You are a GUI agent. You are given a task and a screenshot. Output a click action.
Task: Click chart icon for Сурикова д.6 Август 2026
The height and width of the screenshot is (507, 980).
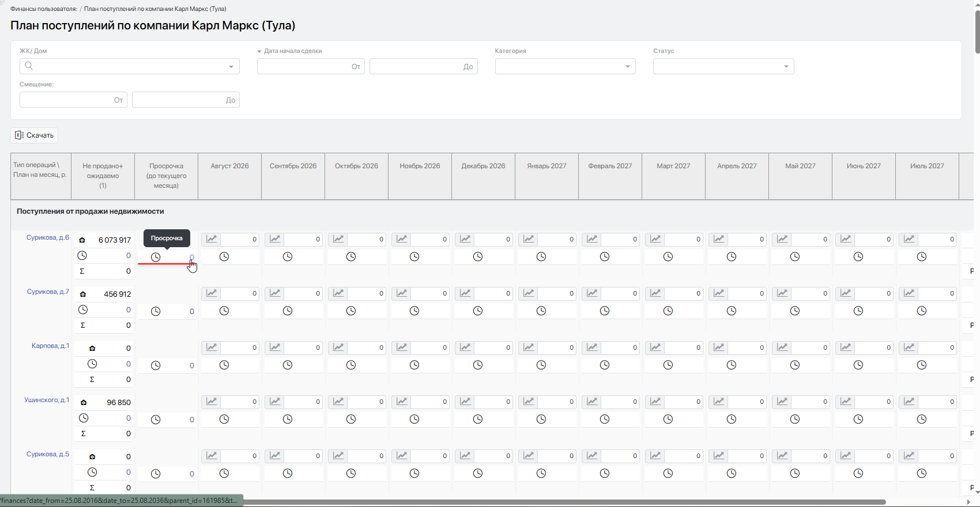(x=212, y=239)
